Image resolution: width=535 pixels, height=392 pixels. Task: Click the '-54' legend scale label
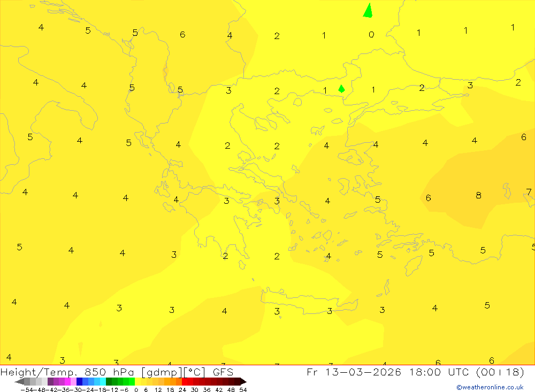[27, 390]
